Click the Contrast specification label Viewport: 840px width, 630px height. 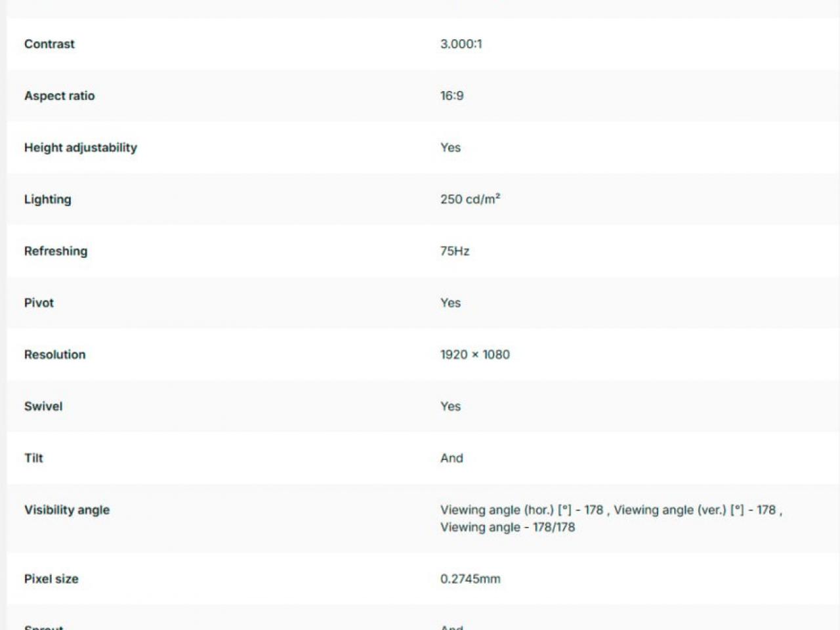coord(49,44)
